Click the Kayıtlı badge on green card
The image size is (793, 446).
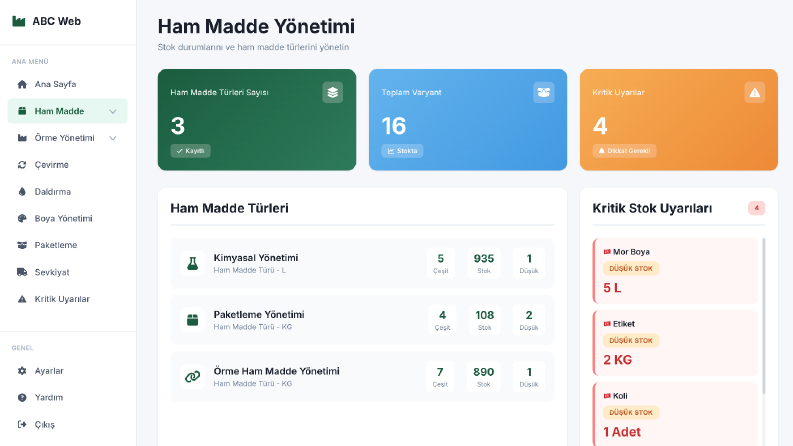(190, 151)
